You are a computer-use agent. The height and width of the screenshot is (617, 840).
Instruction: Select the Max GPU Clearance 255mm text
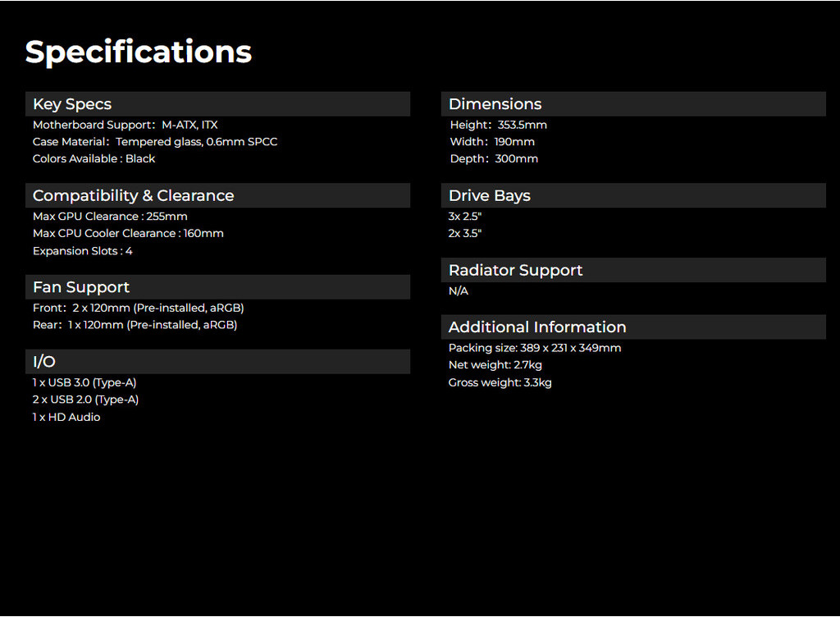click(x=110, y=217)
